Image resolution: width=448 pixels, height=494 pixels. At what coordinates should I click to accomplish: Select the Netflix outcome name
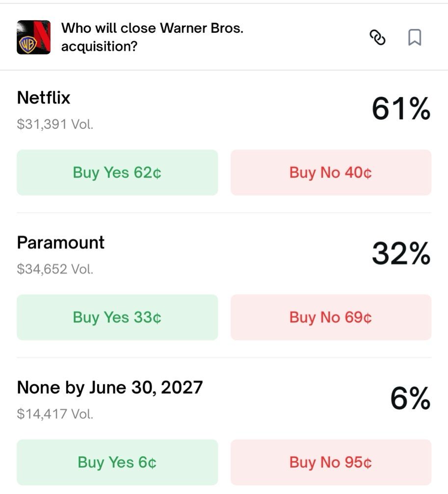pos(44,98)
